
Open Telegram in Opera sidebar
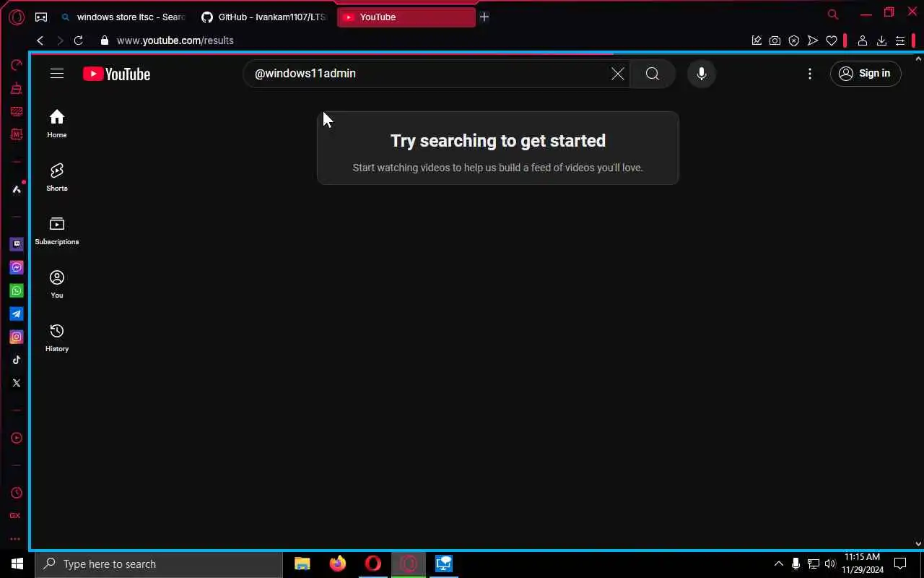[x=17, y=314]
